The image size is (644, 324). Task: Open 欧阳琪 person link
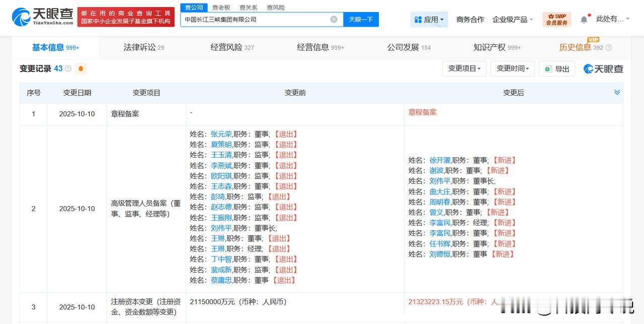pyautogui.click(x=221, y=176)
